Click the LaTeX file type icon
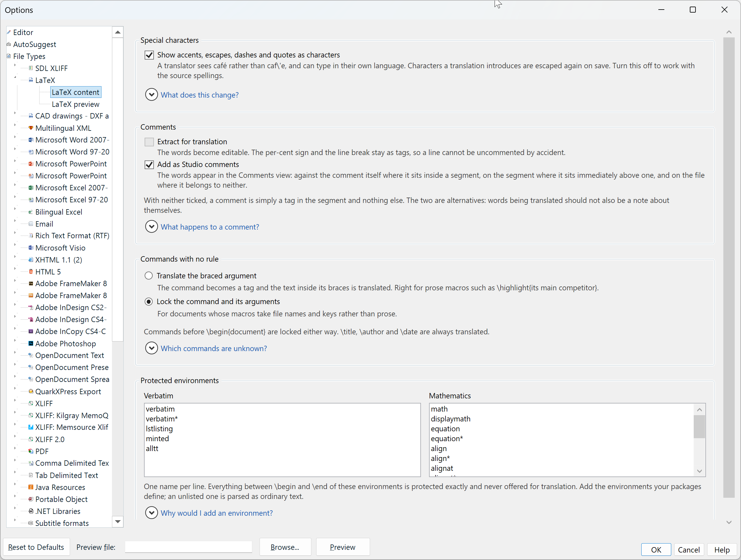This screenshot has width=741, height=560. pos(31,81)
